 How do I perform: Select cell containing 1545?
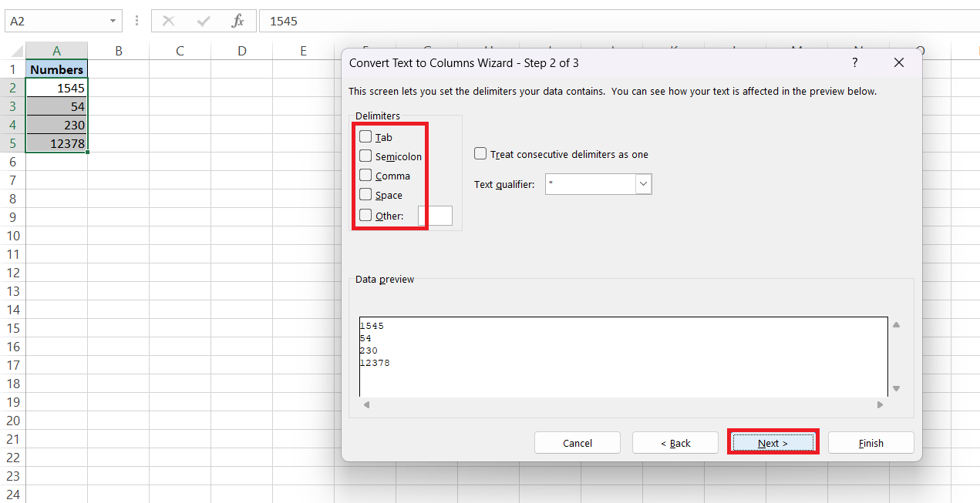[x=56, y=88]
